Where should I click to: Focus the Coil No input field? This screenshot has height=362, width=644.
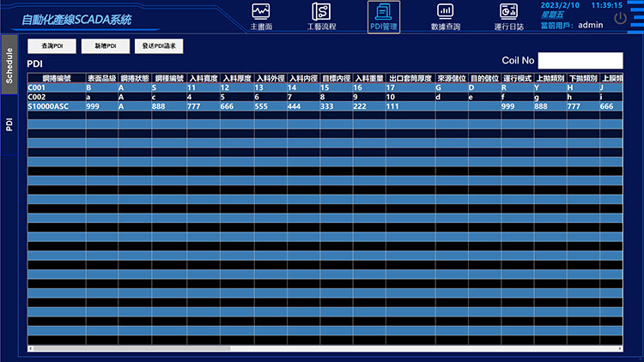pos(580,60)
